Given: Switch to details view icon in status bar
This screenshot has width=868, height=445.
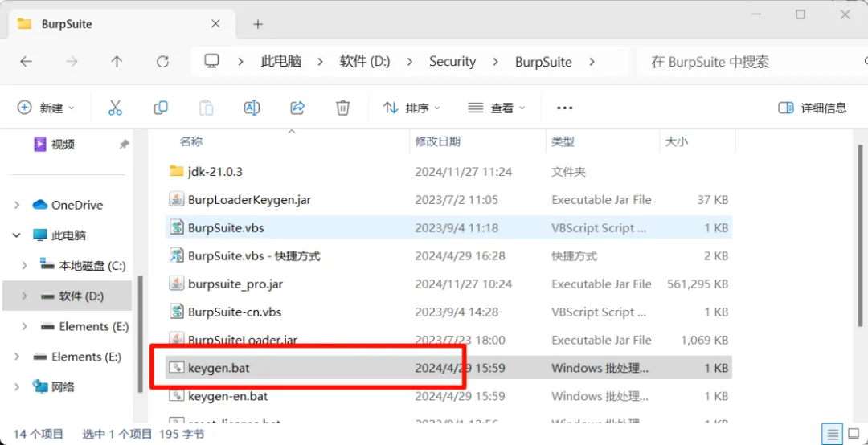Looking at the screenshot, I should (832, 433).
